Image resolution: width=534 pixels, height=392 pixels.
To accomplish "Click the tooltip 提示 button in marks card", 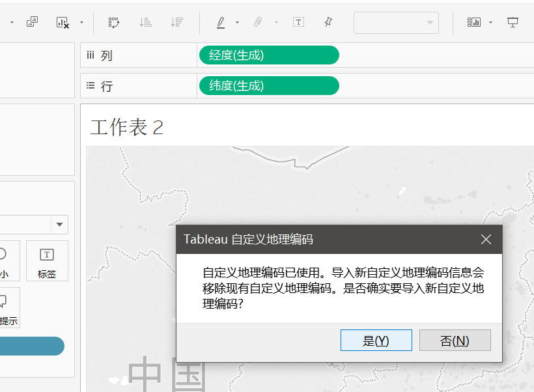I will (x=8, y=307).
